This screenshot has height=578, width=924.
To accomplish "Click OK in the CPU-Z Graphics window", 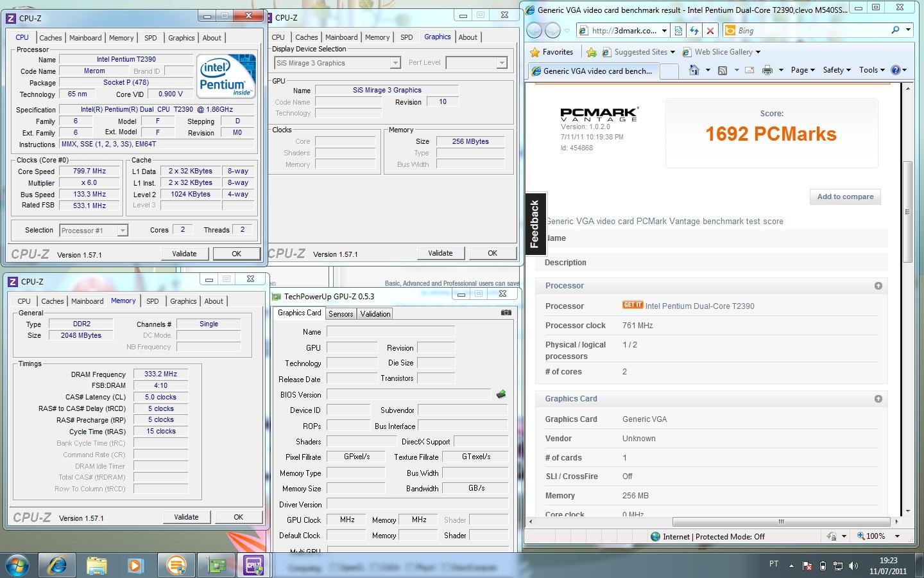I will click(492, 253).
